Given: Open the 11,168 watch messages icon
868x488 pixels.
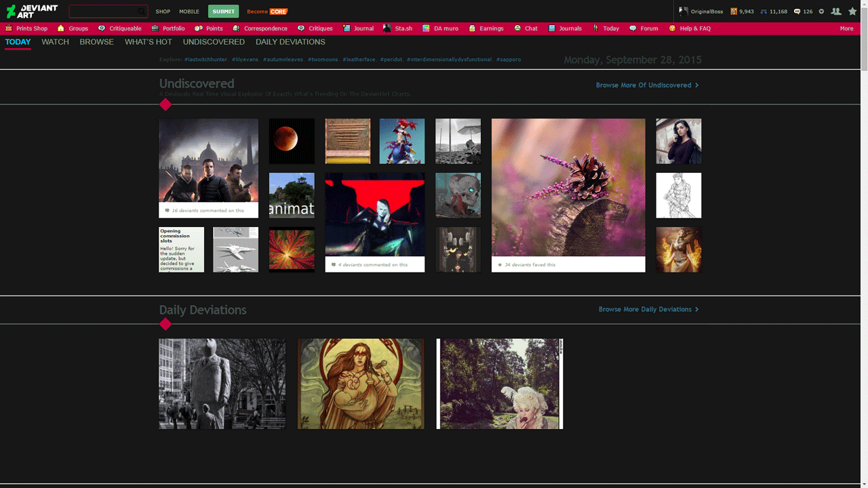Looking at the screenshot, I should (764, 12).
